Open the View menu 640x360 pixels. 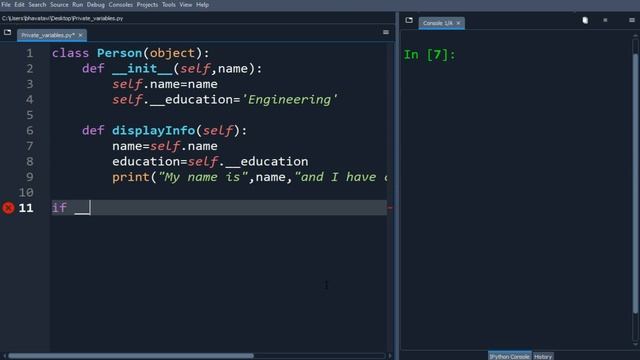coord(186,5)
